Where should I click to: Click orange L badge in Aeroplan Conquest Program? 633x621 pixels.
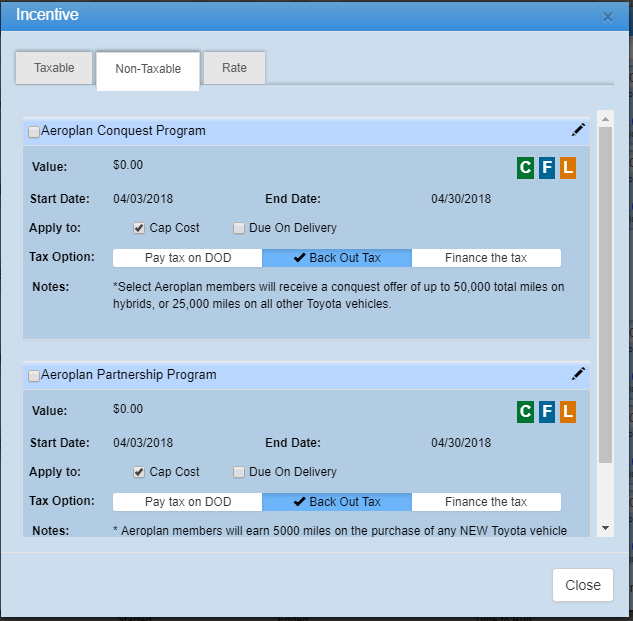[567, 168]
